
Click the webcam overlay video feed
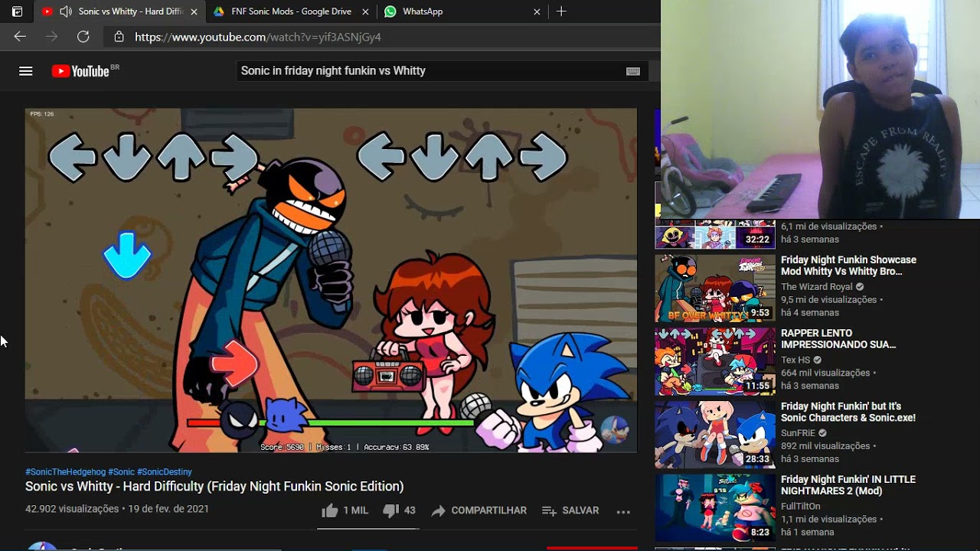coord(820,109)
